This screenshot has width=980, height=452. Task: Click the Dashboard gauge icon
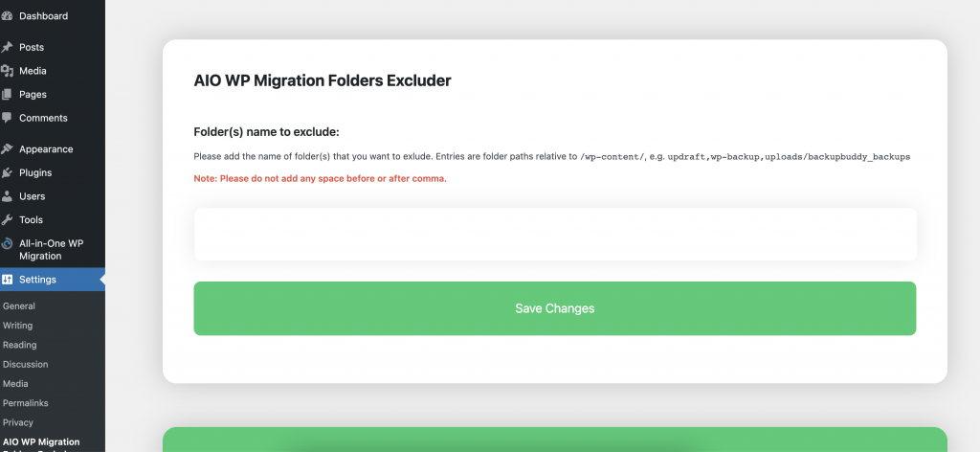7,16
